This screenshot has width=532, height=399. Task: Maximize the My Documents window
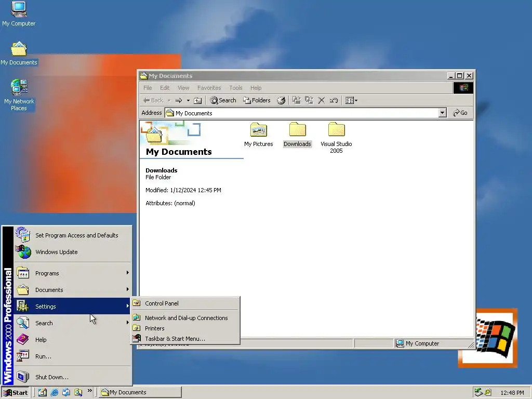point(460,76)
